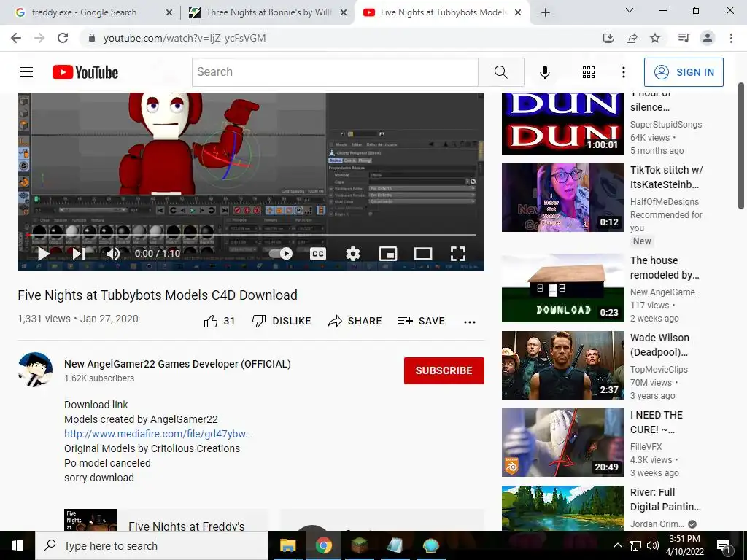
Task: Enter full screen mode
Action: [458, 253]
